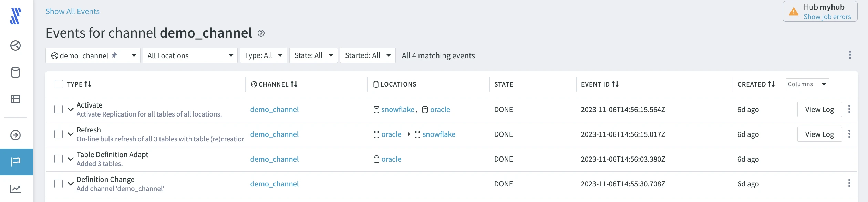Viewport: 868px width, 202px height.
Task: Open the Jobs arrow-circle icon in sidebar
Action: 15,135
